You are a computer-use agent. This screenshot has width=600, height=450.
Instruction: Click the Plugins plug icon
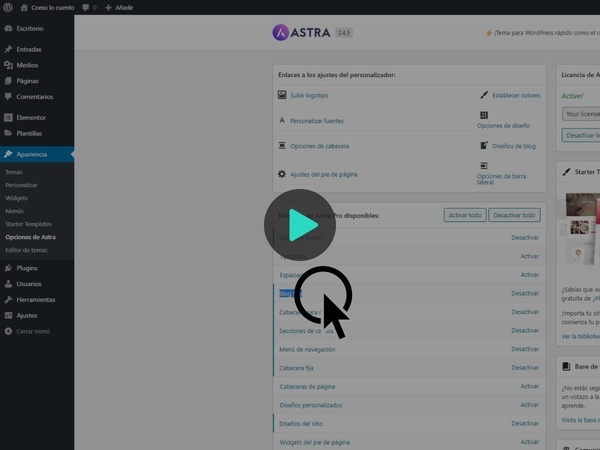pyautogui.click(x=8, y=268)
